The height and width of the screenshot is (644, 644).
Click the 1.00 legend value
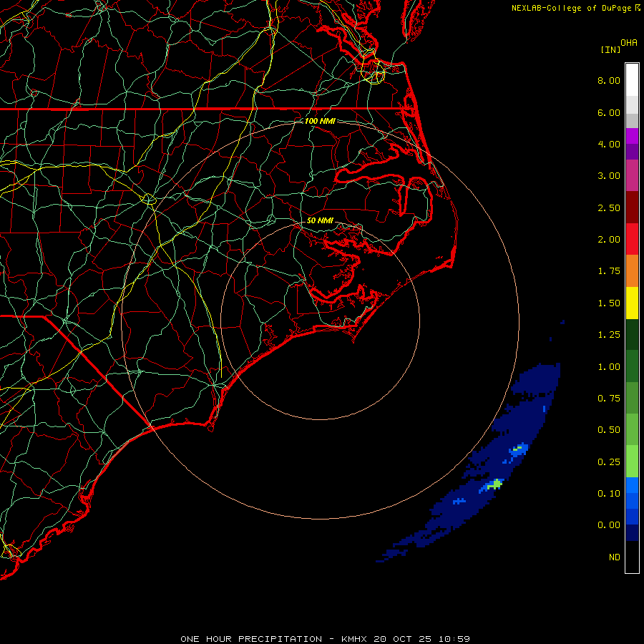point(609,367)
